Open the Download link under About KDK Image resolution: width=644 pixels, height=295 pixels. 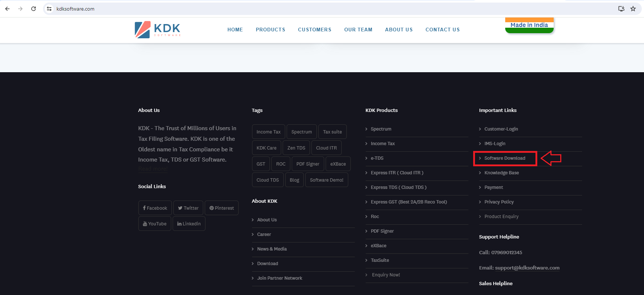[268, 263]
